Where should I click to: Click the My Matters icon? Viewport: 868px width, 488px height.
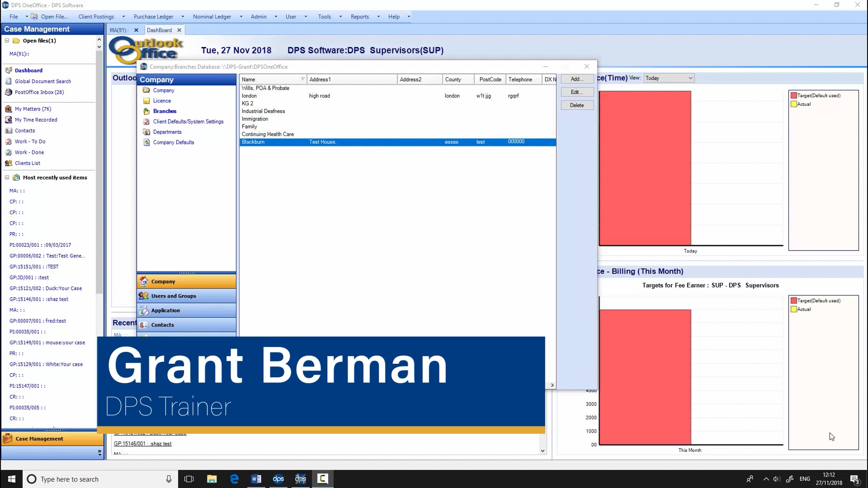(x=8, y=109)
